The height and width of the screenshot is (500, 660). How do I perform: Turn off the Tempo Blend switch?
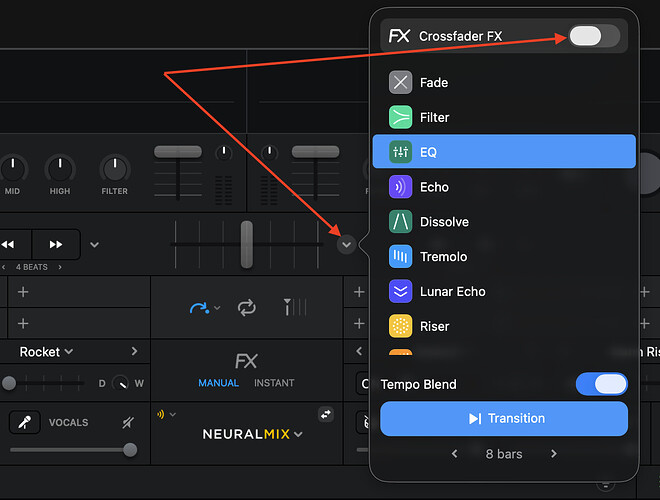pyautogui.click(x=601, y=384)
